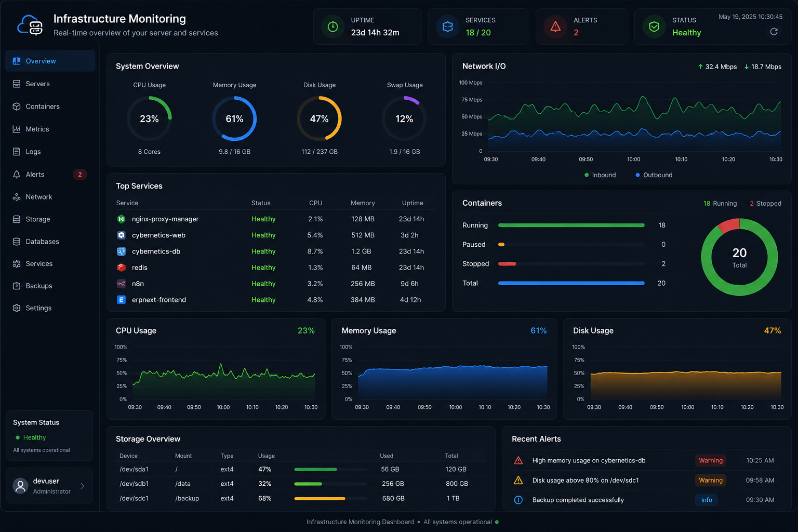Click the erpnext-frontend service icon
Screen dimensions: 798x532
click(x=121, y=300)
